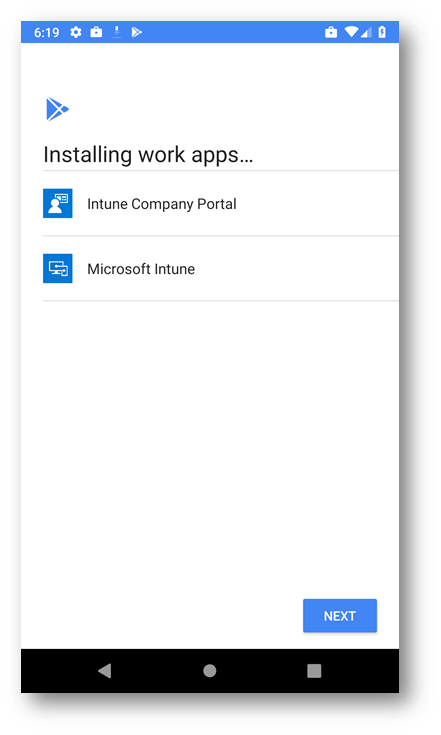
Task: Tap the Microsoft Intune app icon
Action: point(58,269)
